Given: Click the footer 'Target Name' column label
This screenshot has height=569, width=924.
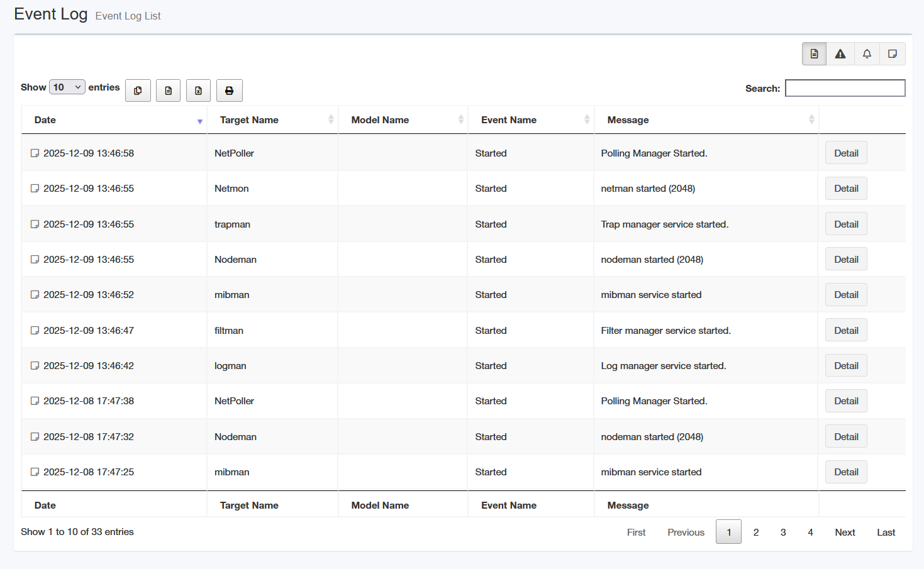Looking at the screenshot, I should [x=249, y=505].
